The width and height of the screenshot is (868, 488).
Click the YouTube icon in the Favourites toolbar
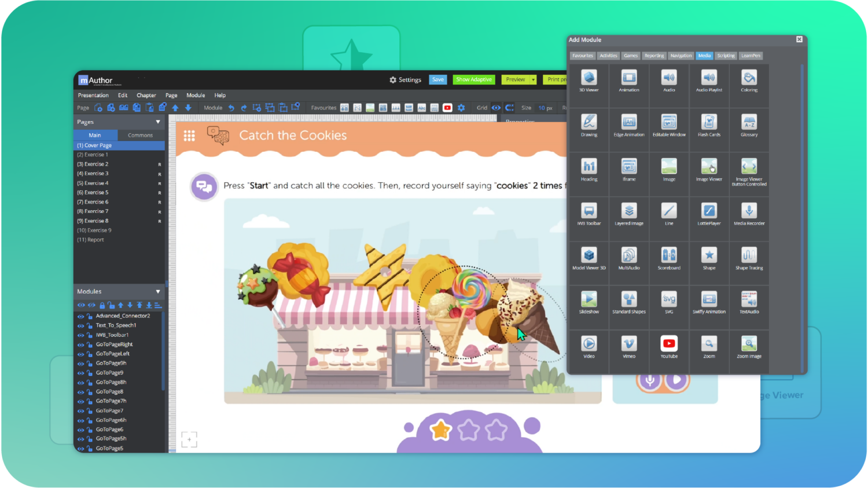click(x=447, y=108)
